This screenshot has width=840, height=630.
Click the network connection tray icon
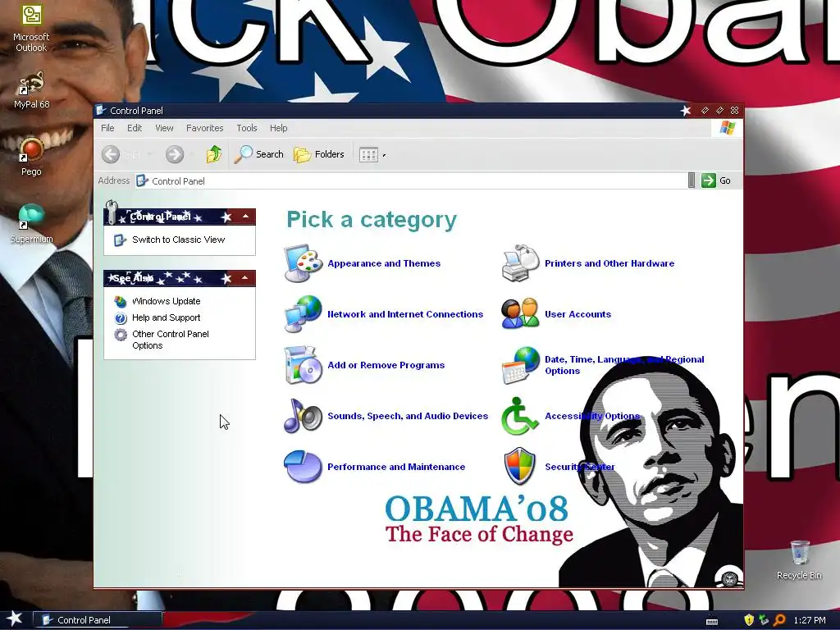click(764, 620)
